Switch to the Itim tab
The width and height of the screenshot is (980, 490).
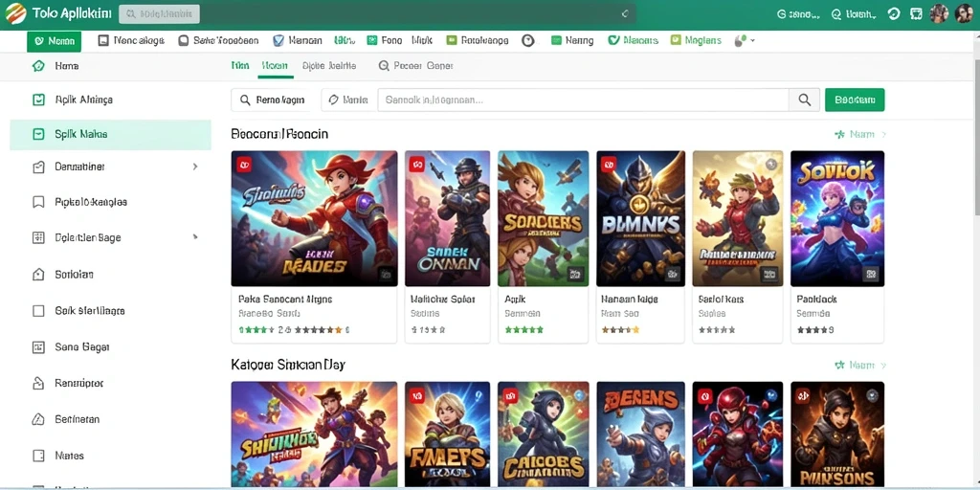[x=240, y=66]
